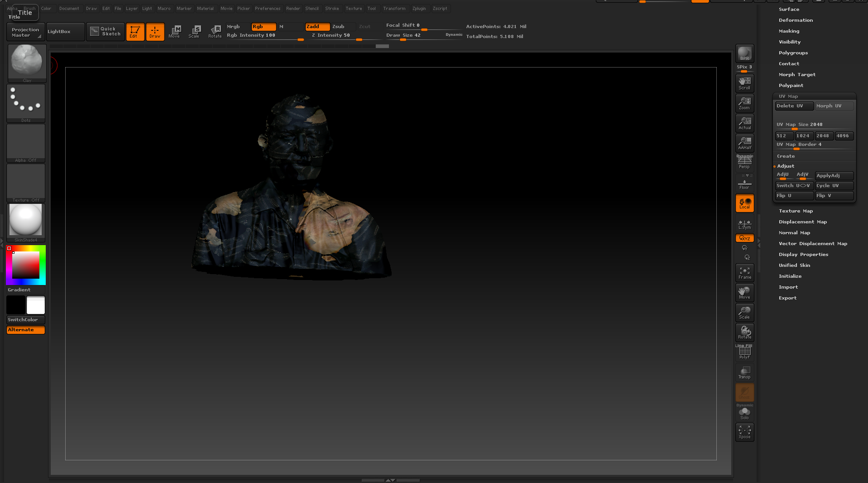Toggle PolyF polyframe display
The width and height of the screenshot is (868, 483).
click(744, 353)
